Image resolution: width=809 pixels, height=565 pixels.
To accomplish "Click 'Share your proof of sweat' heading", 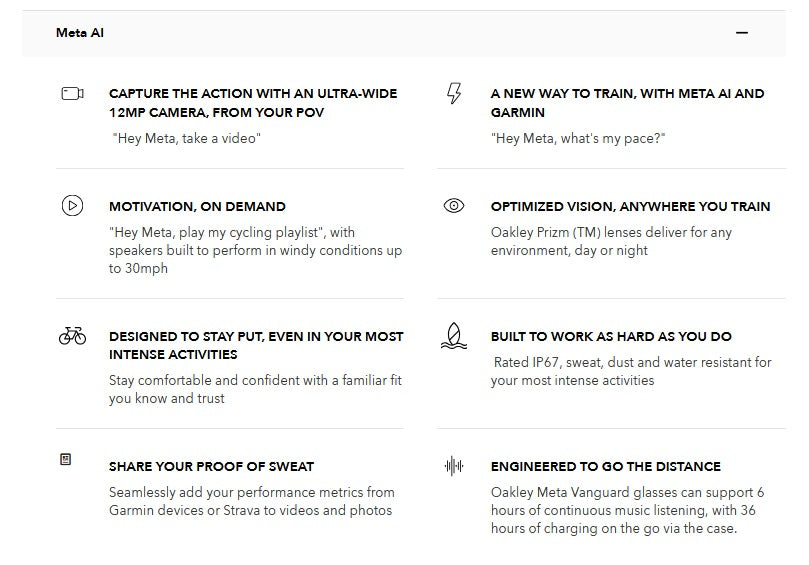I will point(211,466).
